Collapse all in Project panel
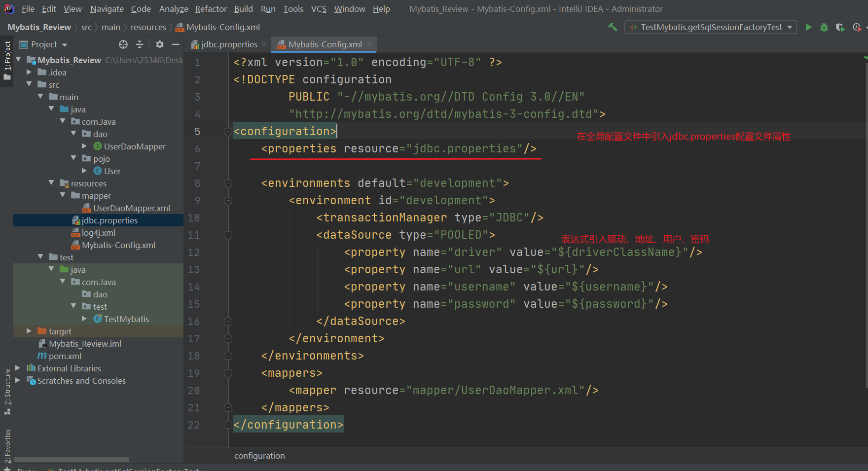The image size is (868, 471). click(x=140, y=44)
